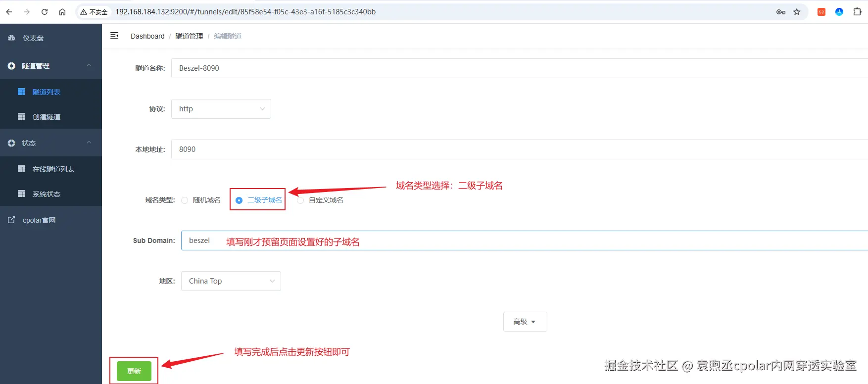The width and height of the screenshot is (868, 384).
Task: Reload the current page
Action: pyautogui.click(x=45, y=12)
